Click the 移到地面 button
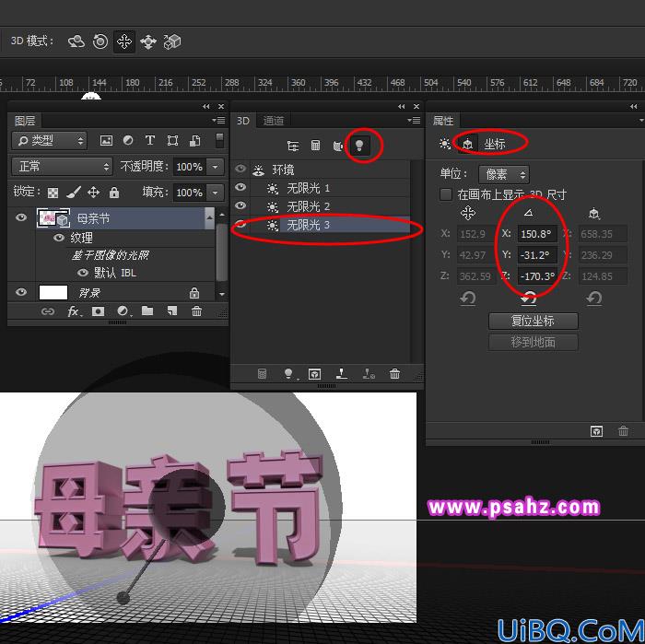The width and height of the screenshot is (645, 644). pyautogui.click(x=534, y=342)
